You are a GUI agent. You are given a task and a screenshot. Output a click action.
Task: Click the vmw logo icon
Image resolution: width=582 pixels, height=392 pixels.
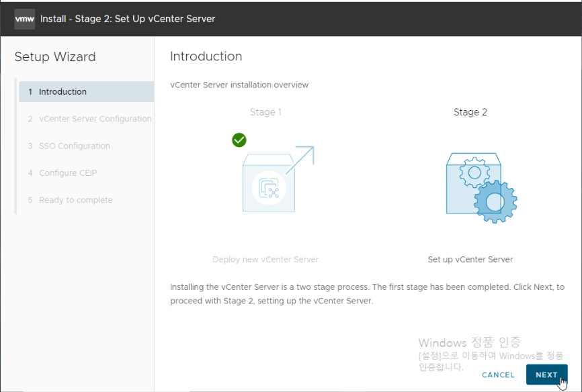(24, 19)
